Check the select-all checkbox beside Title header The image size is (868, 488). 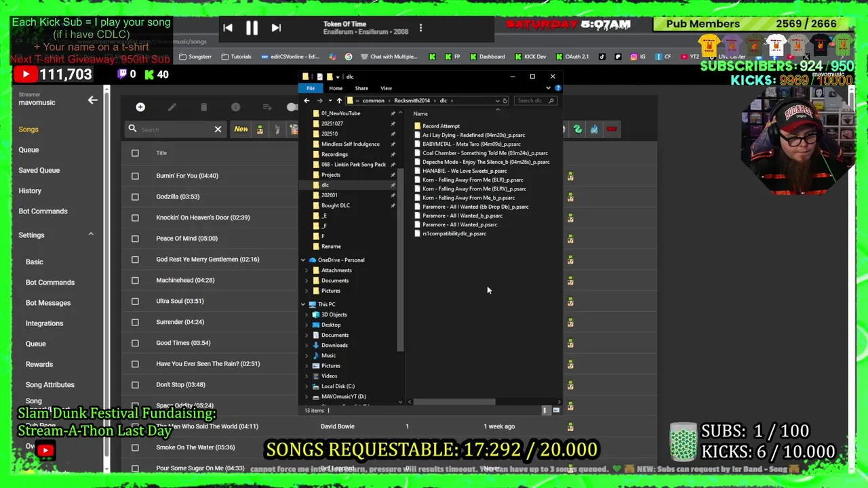click(x=135, y=153)
